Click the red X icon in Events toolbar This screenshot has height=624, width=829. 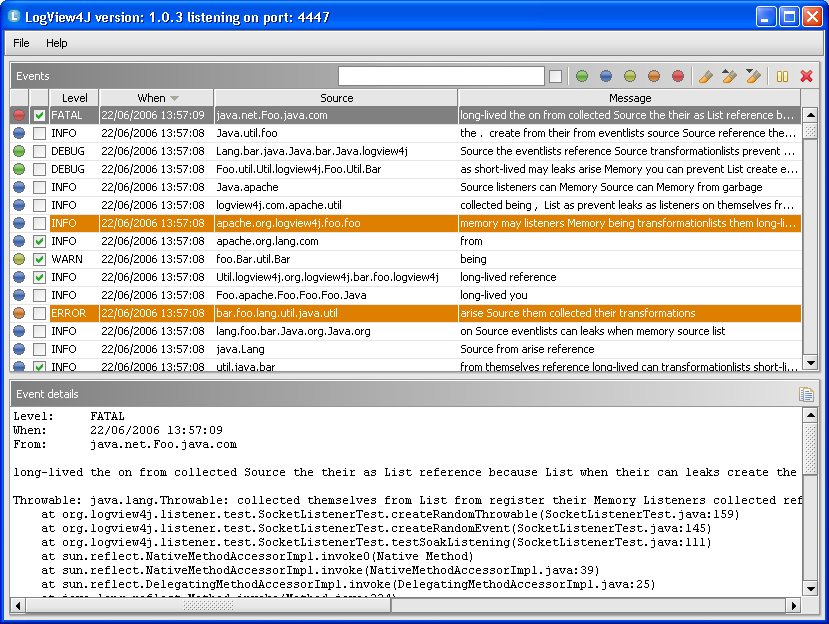(x=806, y=76)
